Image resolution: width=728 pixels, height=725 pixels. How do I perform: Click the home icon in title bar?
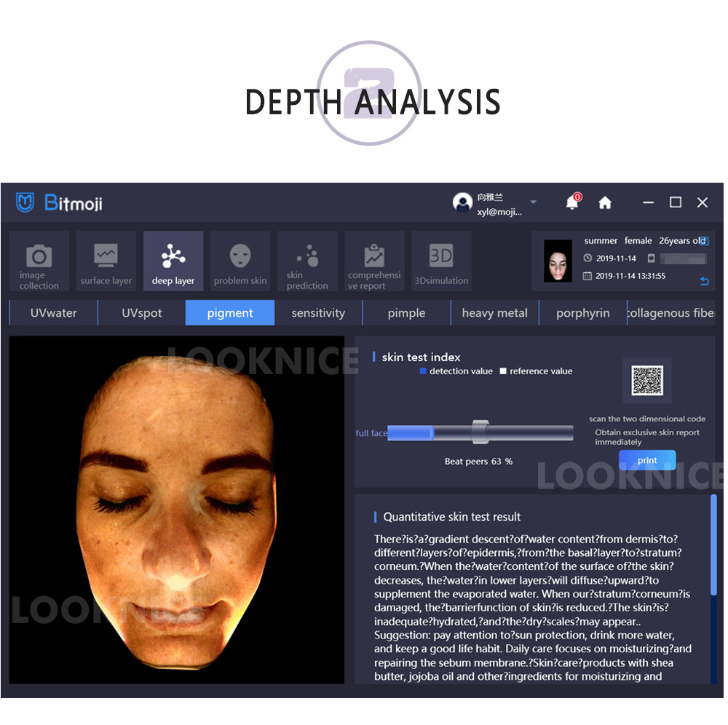605,202
